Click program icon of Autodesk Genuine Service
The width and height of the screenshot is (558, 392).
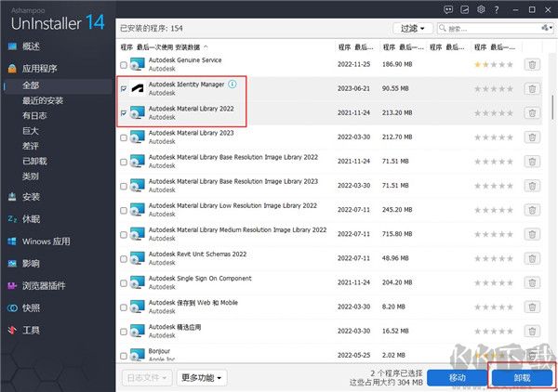[x=138, y=64]
